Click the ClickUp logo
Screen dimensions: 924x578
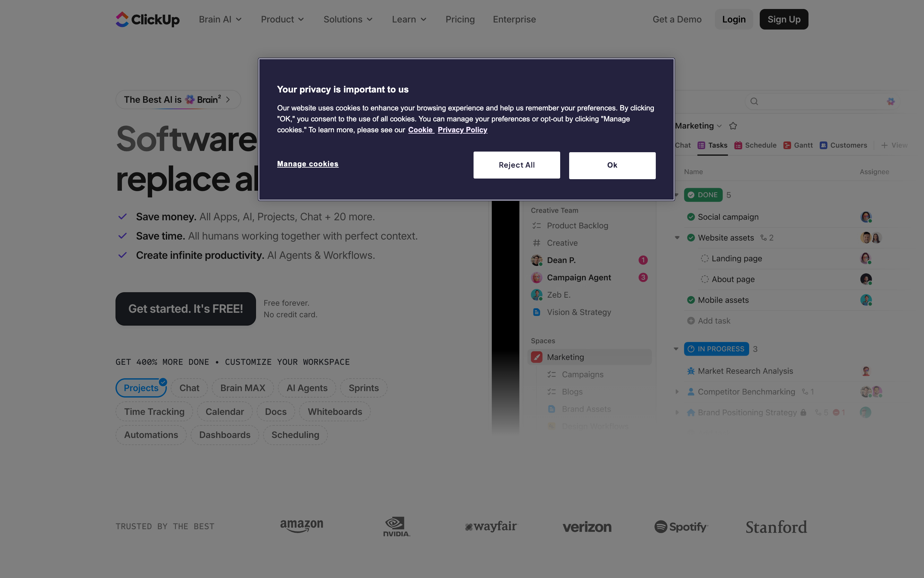coord(147,19)
